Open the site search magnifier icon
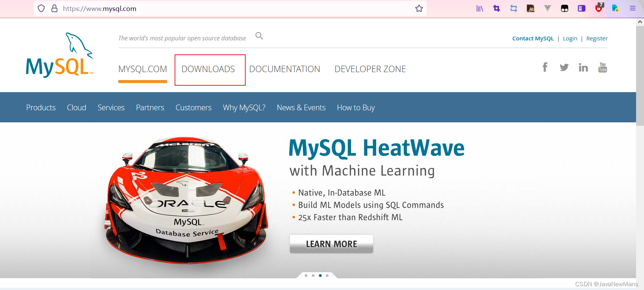Viewport: 644px width, 290px height. [x=259, y=36]
